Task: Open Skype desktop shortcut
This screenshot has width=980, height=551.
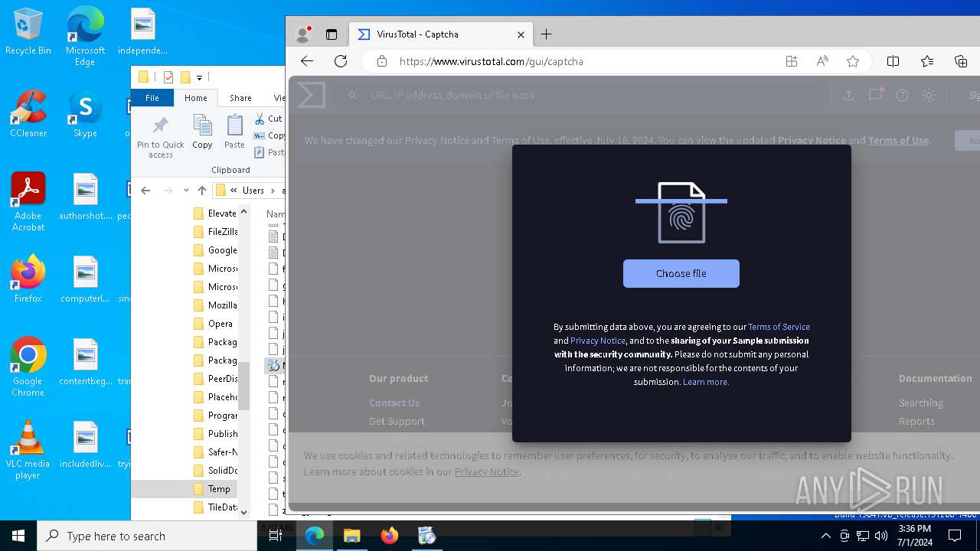Action: pos(85,114)
